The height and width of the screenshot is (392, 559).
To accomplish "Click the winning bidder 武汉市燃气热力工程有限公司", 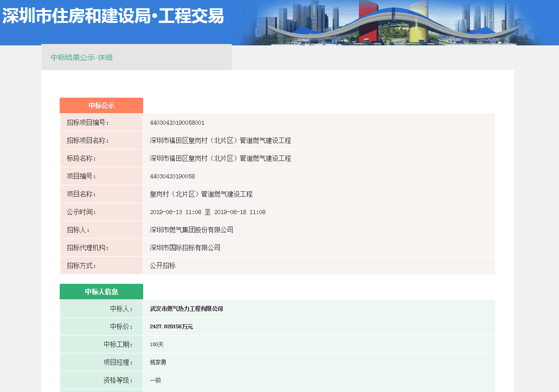I will (x=186, y=309).
